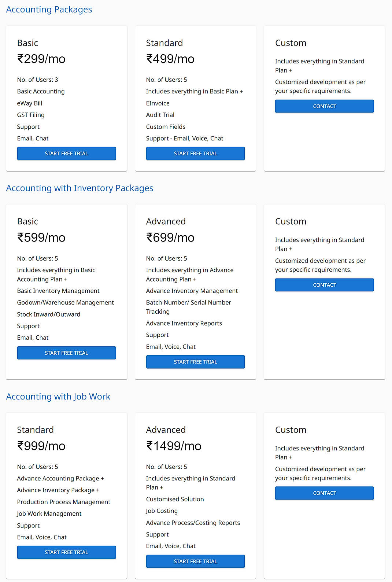Contact about the Custom Inventory Package
This screenshot has width=392, height=582.
tap(324, 285)
